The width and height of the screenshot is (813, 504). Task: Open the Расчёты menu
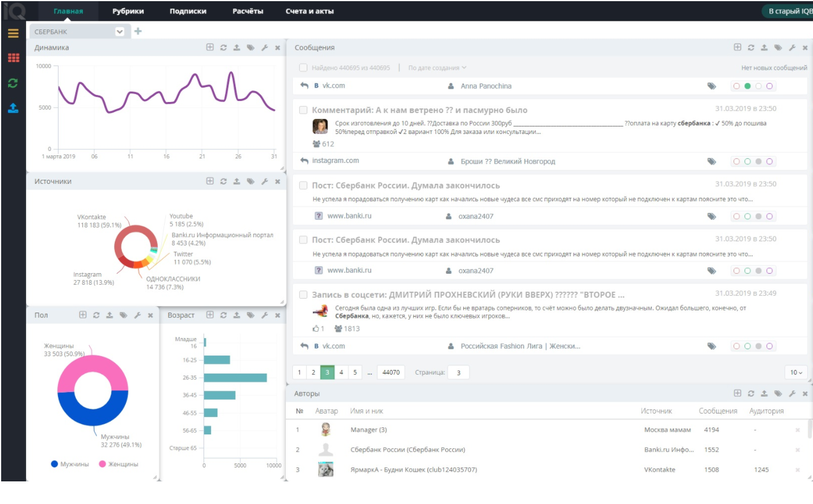pos(248,11)
